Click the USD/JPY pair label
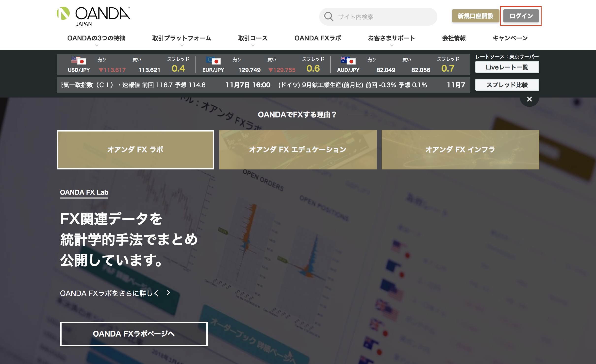Image resolution: width=596 pixels, height=364 pixels. point(79,70)
